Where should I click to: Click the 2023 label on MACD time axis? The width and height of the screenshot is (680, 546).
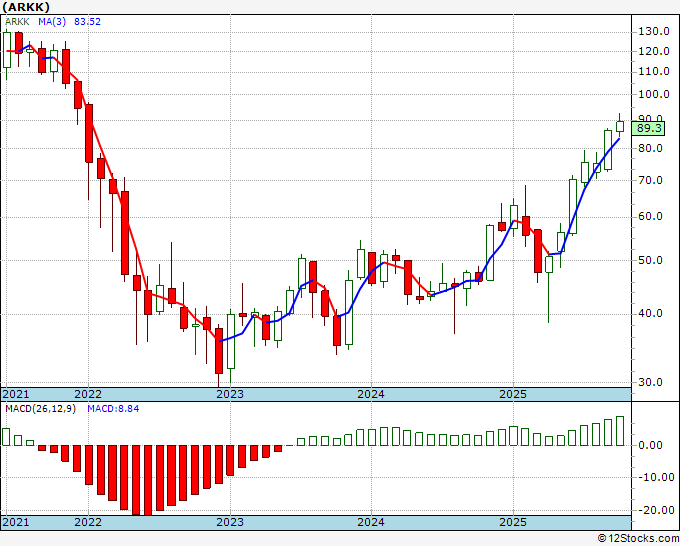coord(230,522)
